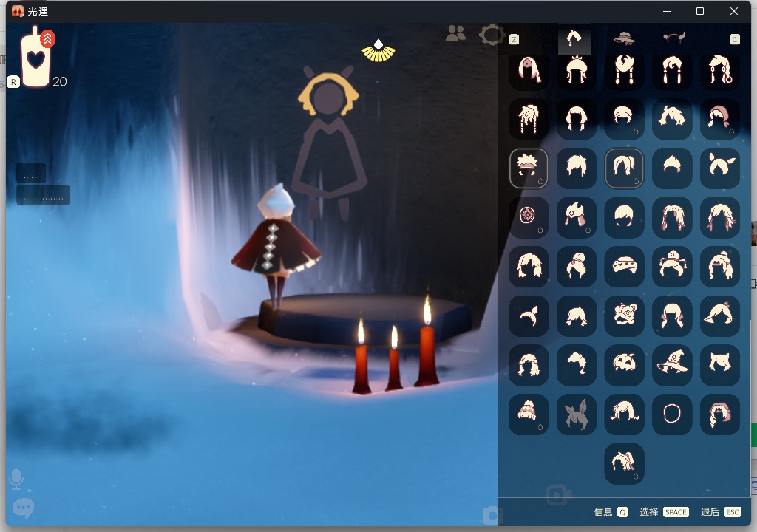Click the caped player character
The width and height of the screenshot is (757, 532).
276,245
